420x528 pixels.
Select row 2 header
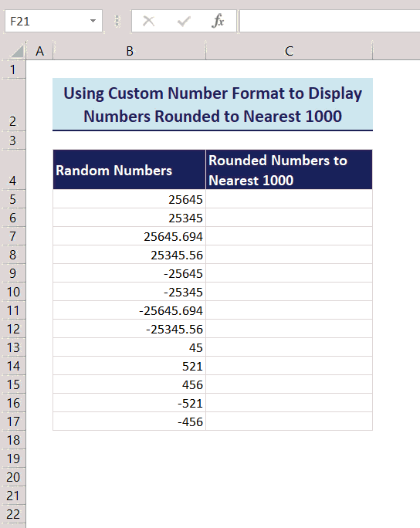[x=13, y=105]
